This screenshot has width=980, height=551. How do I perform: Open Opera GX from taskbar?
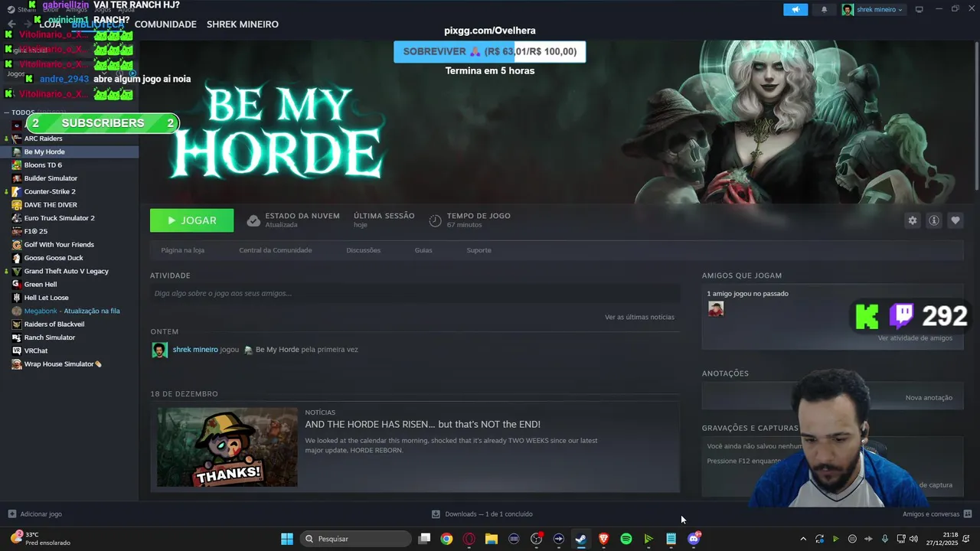(469, 539)
